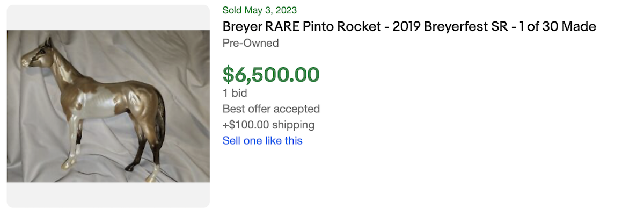The width and height of the screenshot is (644, 215).
Task: Click the gray card area below the photo
Action: point(108,195)
